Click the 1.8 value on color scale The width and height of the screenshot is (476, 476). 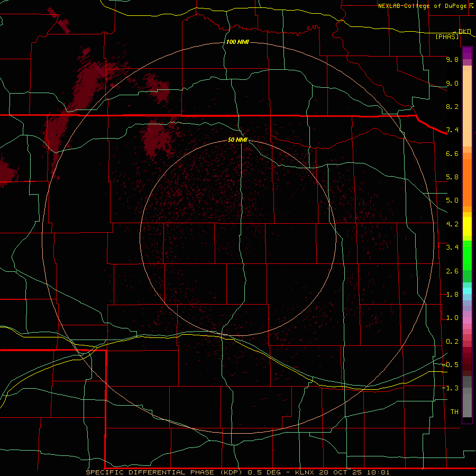(452, 295)
